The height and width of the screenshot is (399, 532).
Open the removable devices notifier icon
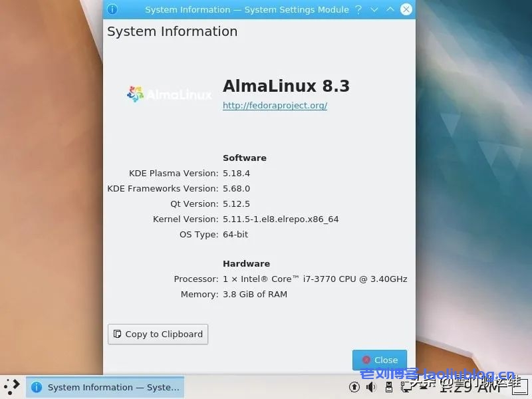pos(388,387)
